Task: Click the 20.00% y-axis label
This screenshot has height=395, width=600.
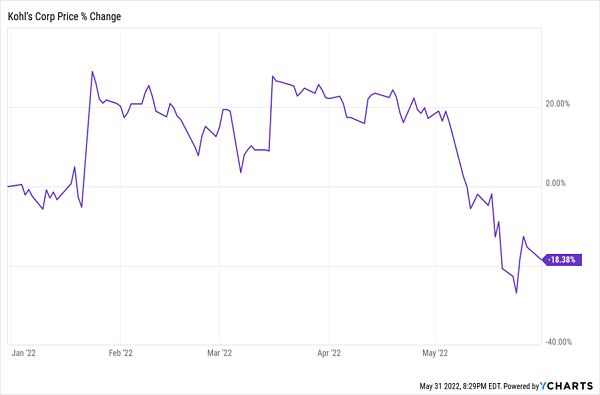Action: (x=558, y=104)
